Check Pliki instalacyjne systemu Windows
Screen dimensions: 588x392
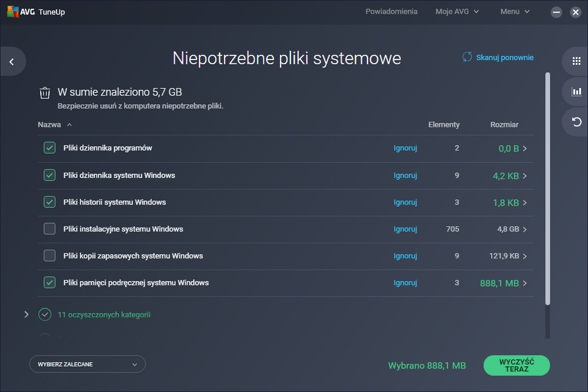coord(49,229)
